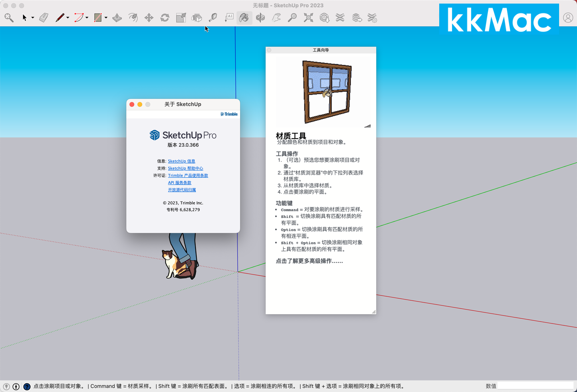577x392 pixels.
Task: Open the Extension Warehouse icon
Action: click(340, 18)
